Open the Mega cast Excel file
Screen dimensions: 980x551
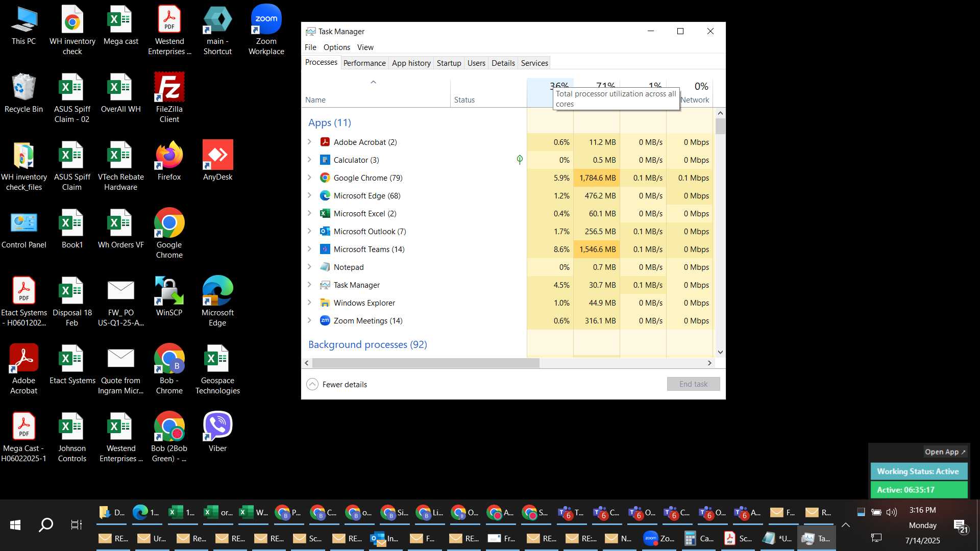[x=120, y=24]
